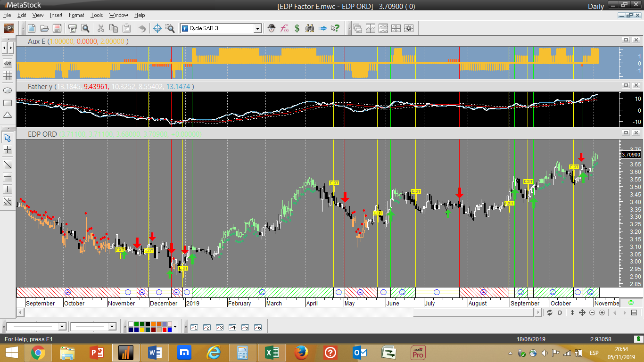The height and width of the screenshot is (362, 644).
Task: Toggle chart layout number 3
Action: 219,327
